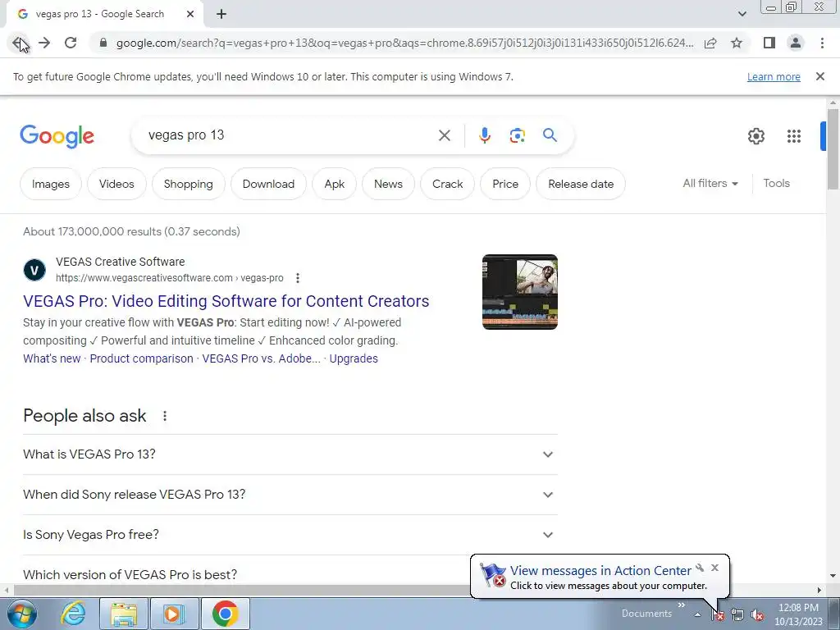Open VEGAS Pro Video Editing Software result
The width and height of the screenshot is (840, 630).
(226, 301)
